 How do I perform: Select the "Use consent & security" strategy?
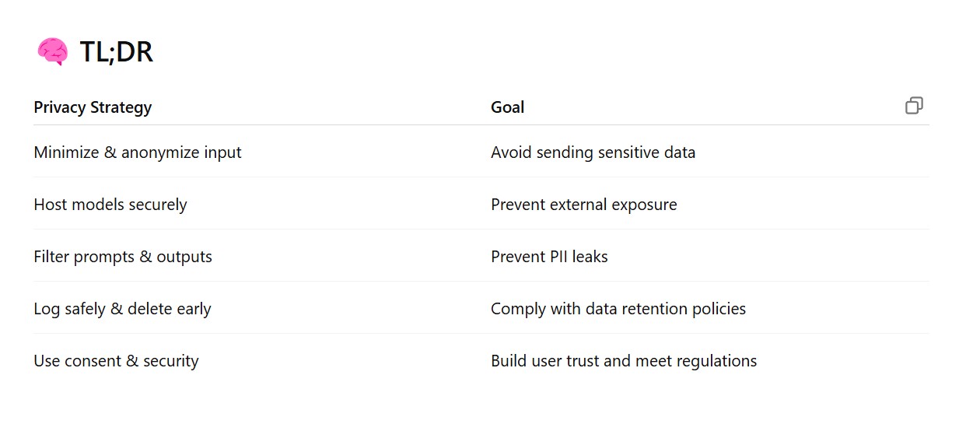tap(116, 361)
